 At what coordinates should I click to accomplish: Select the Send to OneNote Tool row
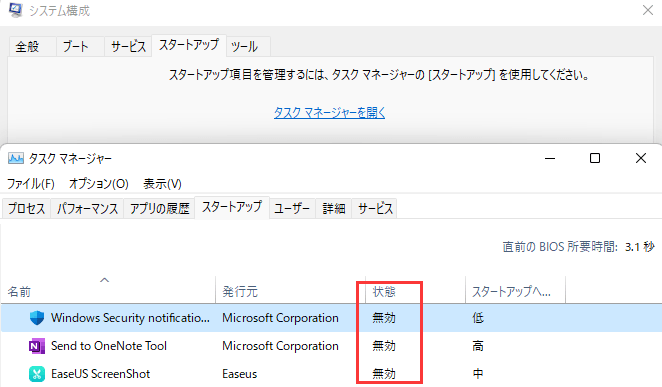[331, 346]
